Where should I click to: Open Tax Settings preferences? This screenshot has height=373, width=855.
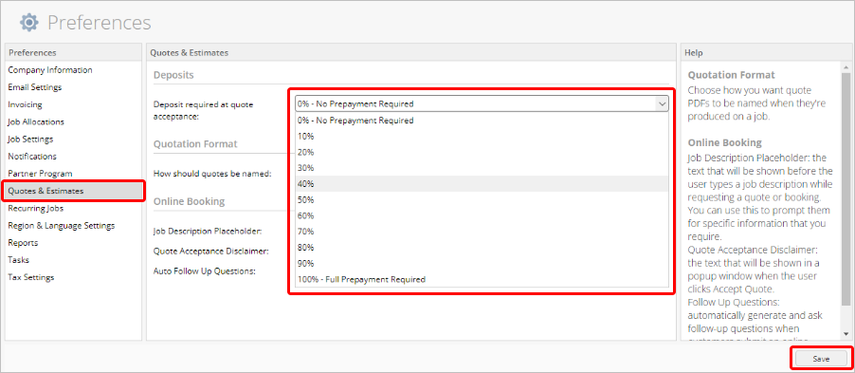click(31, 277)
